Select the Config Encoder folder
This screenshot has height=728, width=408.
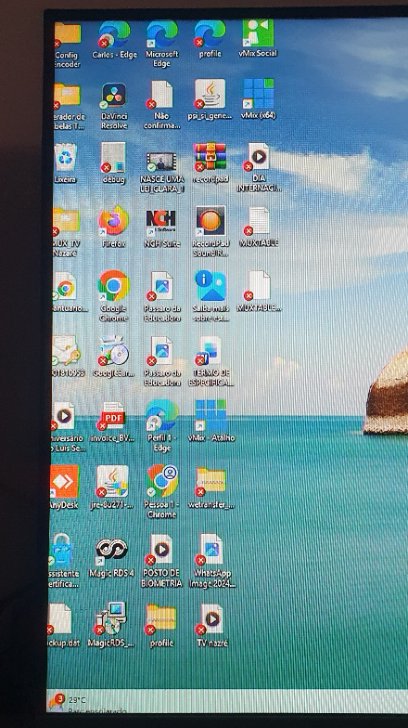click(67, 46)
